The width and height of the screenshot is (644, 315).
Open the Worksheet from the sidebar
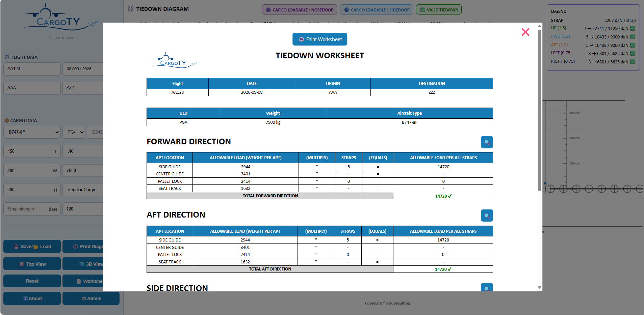click(83, 281)
